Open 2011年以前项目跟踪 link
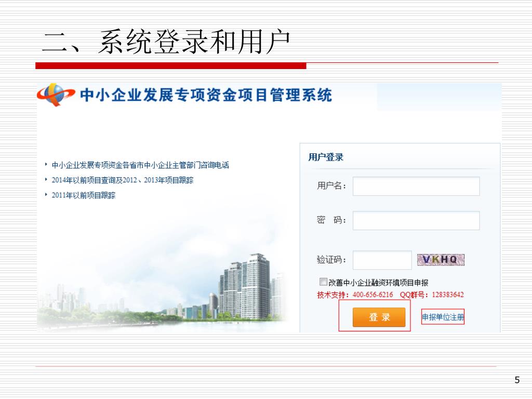532x399 pixels. (x=84, y=195)
